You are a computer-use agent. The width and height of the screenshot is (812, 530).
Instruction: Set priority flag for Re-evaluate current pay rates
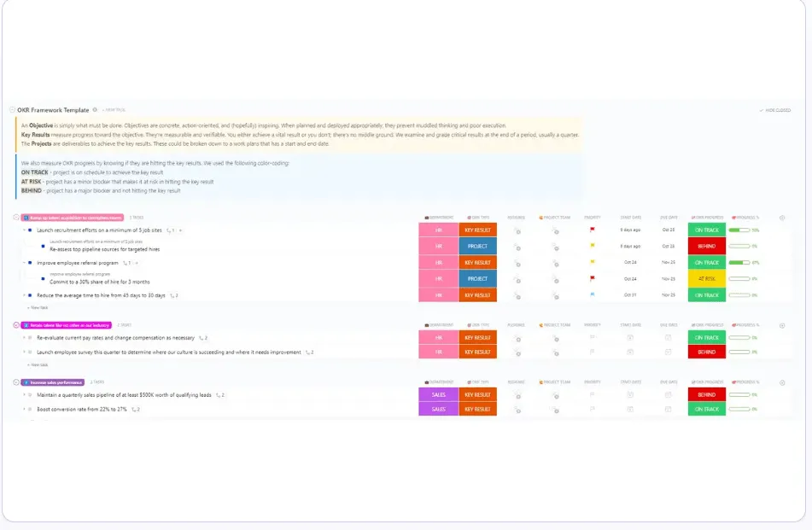[x=593, y=337]
